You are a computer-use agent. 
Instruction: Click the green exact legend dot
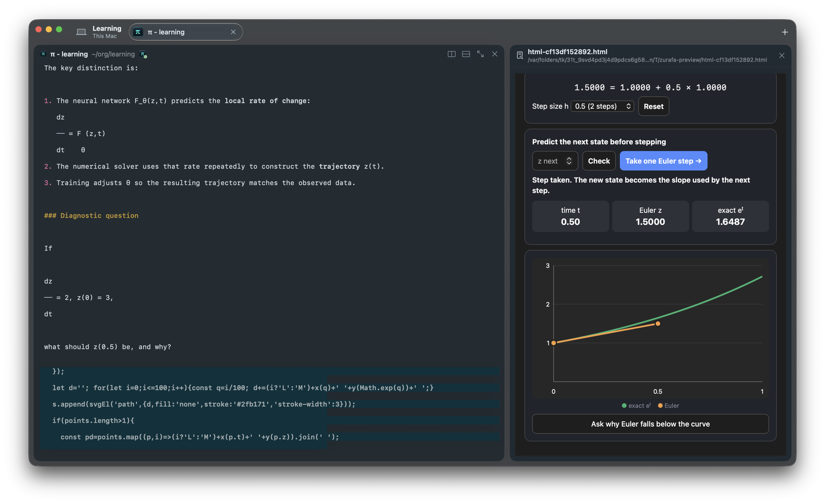coord(624,406)
